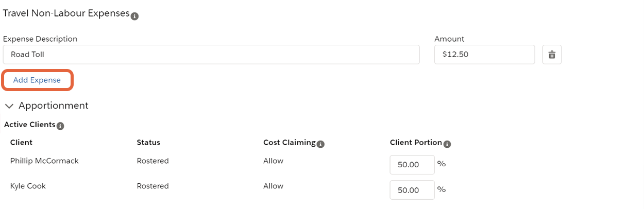This screenshot has height=209, width=644.
Task: Edit Phillip McCormack's client portion percentage
Action: pos(412,165)
